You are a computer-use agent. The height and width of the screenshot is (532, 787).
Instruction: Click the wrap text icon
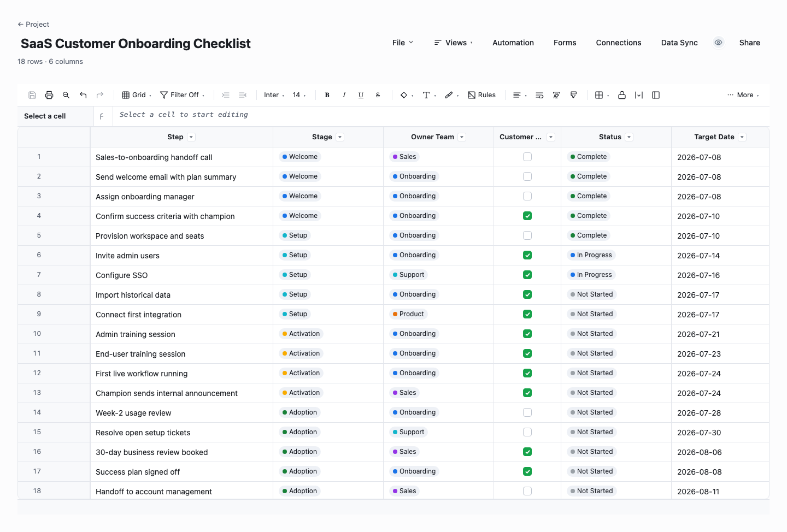pyautogui.click(x=539, y=95)
